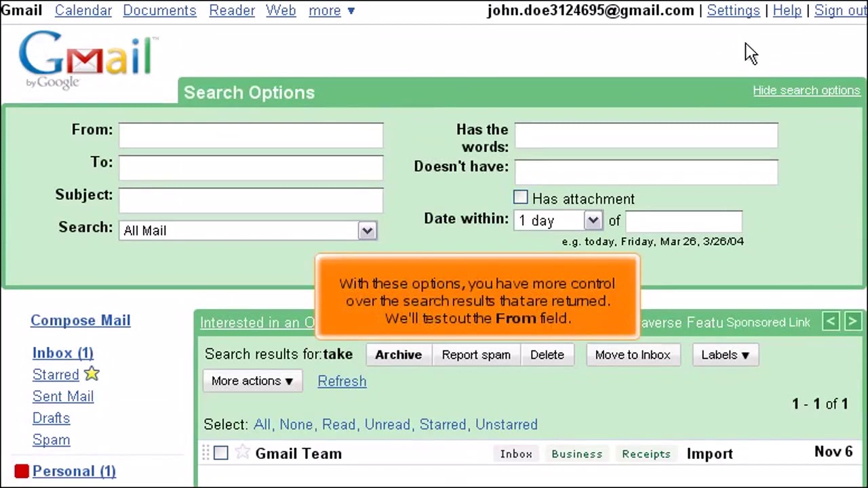Show previous sponsored link arrow

[x=831, y=322]
